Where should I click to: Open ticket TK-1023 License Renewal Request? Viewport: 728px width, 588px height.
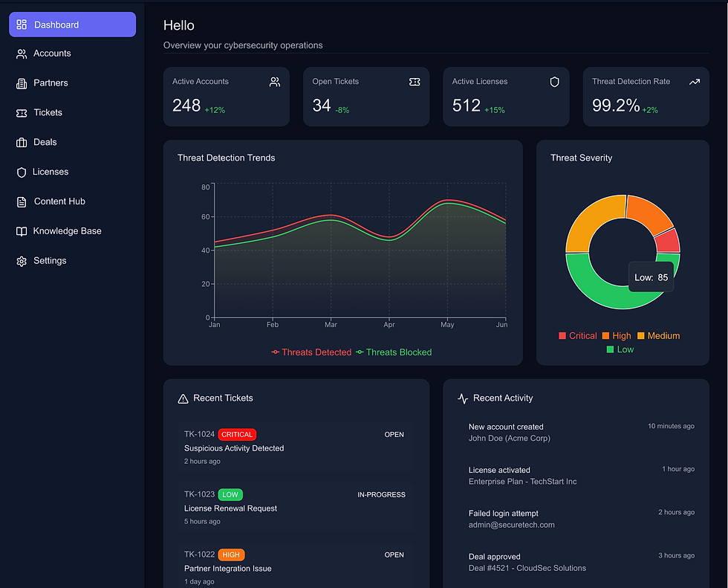(296, 507)
